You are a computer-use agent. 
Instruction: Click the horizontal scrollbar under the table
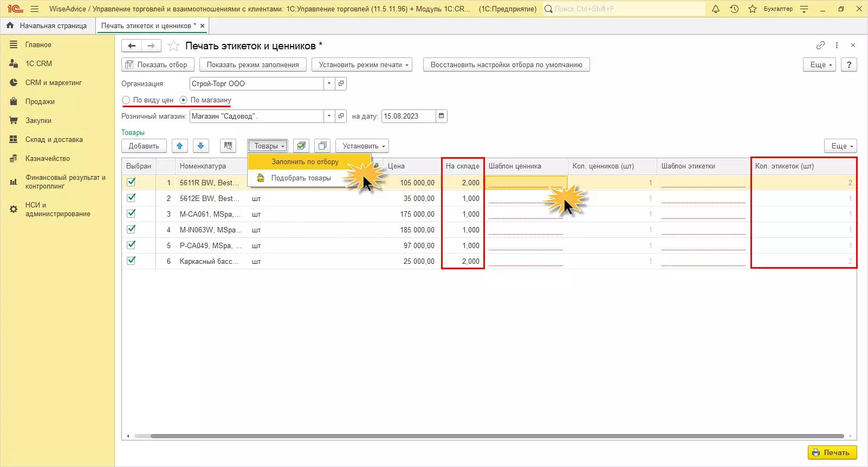tap(488, 436)
